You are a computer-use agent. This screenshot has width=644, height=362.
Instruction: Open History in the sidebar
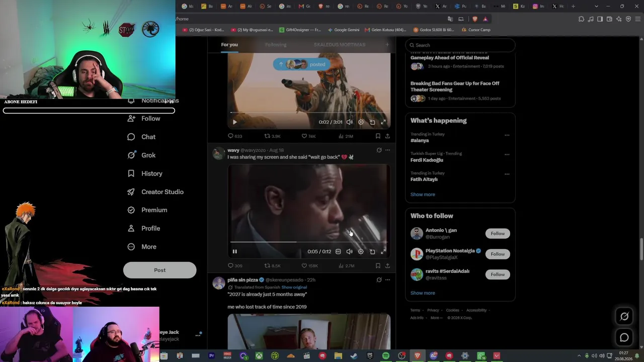pyautogui.click(x=145, y=173)
